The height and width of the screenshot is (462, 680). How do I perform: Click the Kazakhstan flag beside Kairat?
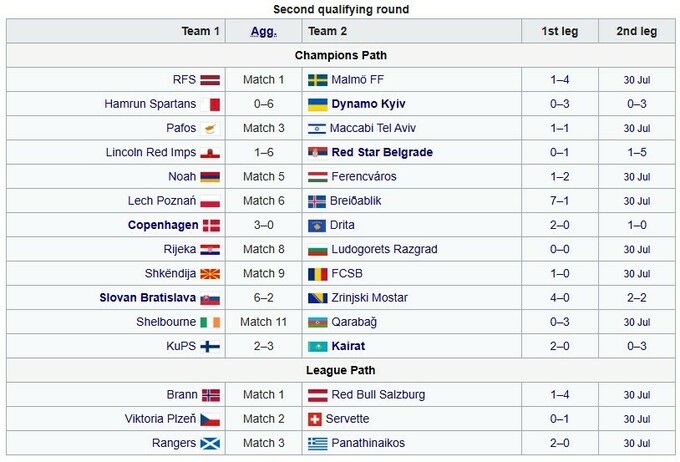[x=317, y=346]
